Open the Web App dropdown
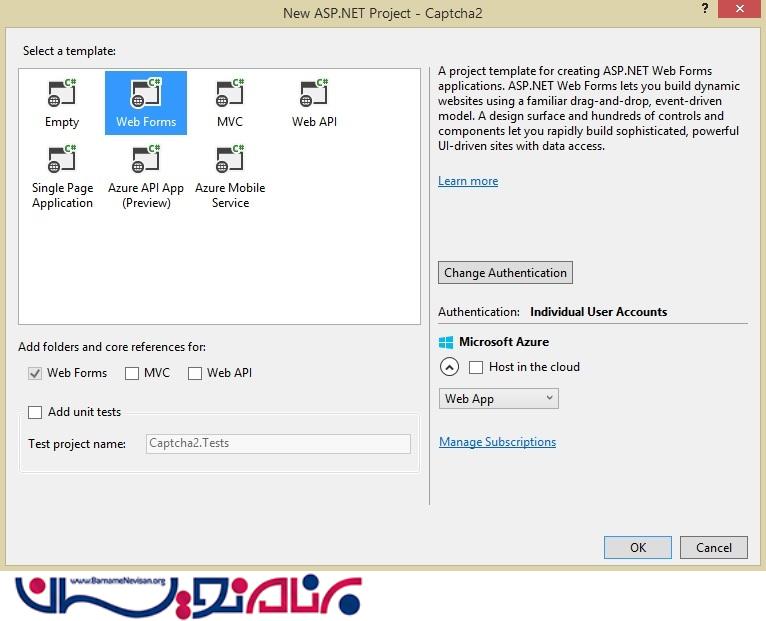The image size is (766, 621). click(498, 399)
